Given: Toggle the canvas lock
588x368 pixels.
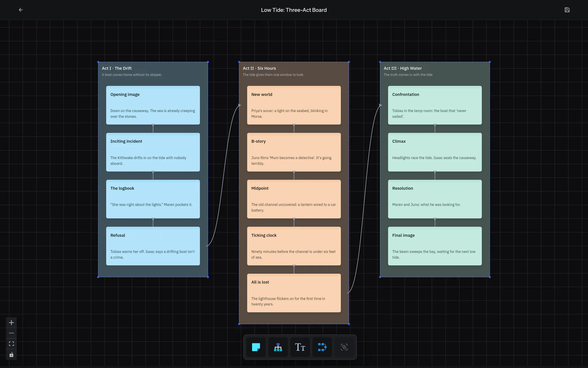Looking at the screenshot, I should coord(11,355).
